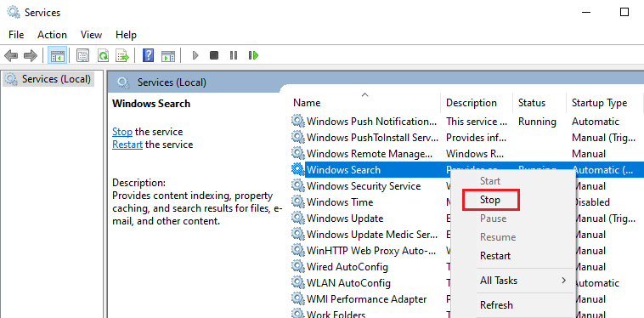This screenshot has height=318, width=644.
Task: Click the gear icon beside WLAN AutoConfig
Action: [297, 283]
